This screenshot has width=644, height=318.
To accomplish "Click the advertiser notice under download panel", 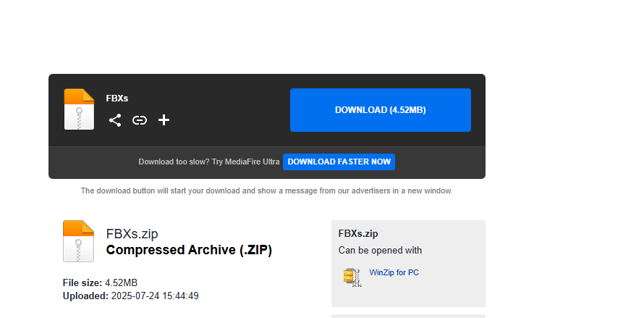I will pyautogui.click(x=266, y=191).
